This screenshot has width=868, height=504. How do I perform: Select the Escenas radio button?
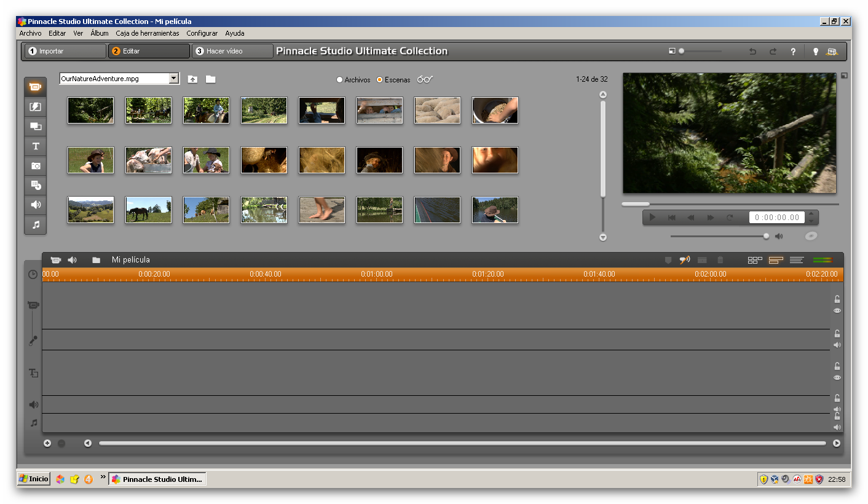click(x=379, y=80)
